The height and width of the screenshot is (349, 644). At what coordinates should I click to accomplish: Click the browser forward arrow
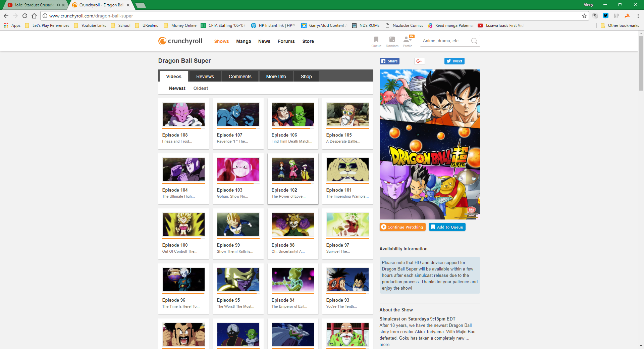[x=15, y=16]
